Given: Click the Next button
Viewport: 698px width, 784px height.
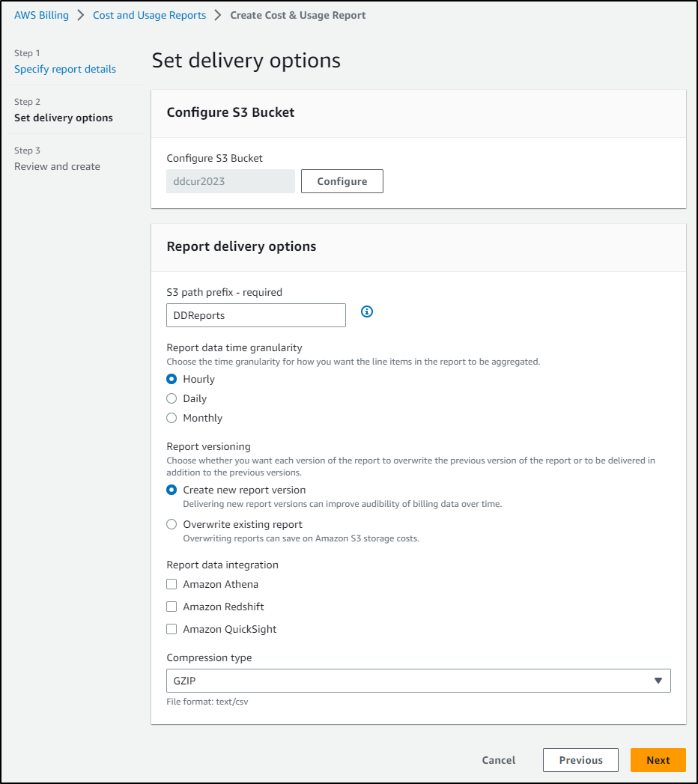Looking at the screenshot, I should [x=658, y=760].
